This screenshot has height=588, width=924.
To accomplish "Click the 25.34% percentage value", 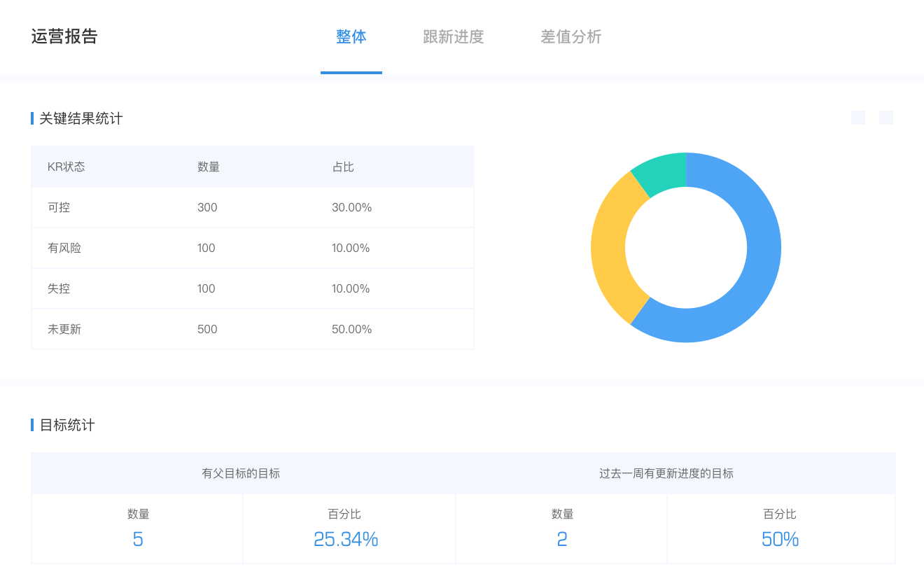I will point(346,539).
